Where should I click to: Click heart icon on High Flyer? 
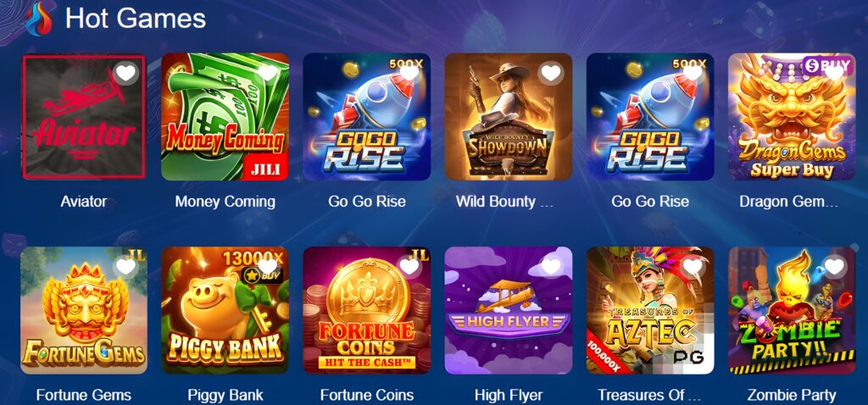[551, 266]
